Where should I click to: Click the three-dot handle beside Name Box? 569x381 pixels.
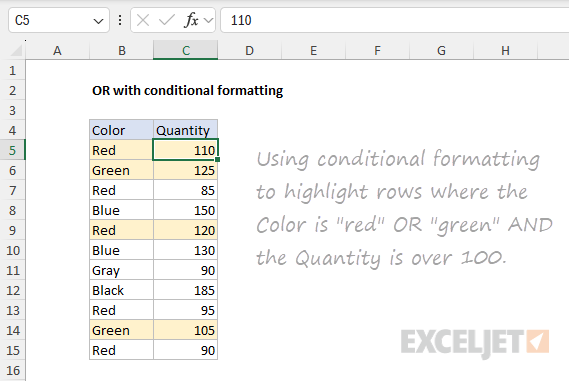(x=120, y=20)
